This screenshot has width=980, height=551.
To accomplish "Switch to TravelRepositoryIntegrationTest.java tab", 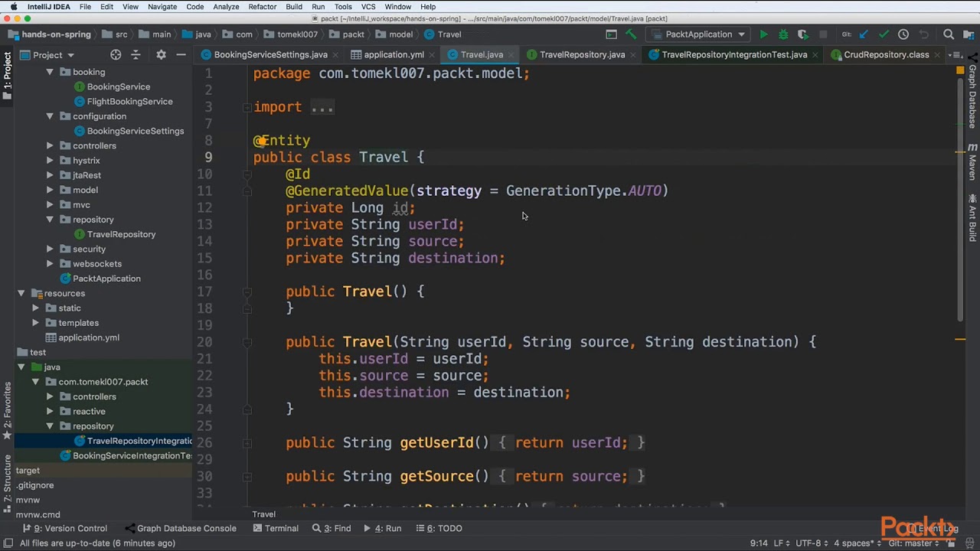I will (x=733, y=55).
